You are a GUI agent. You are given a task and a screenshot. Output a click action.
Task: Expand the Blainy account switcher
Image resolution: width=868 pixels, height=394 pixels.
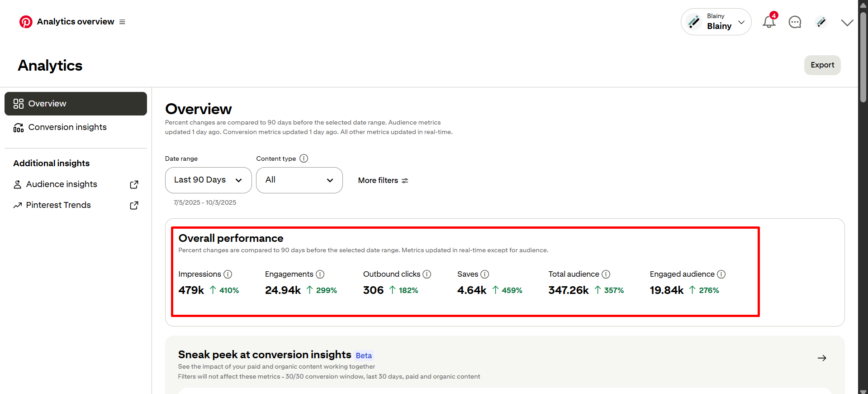(x=716, y=22)
